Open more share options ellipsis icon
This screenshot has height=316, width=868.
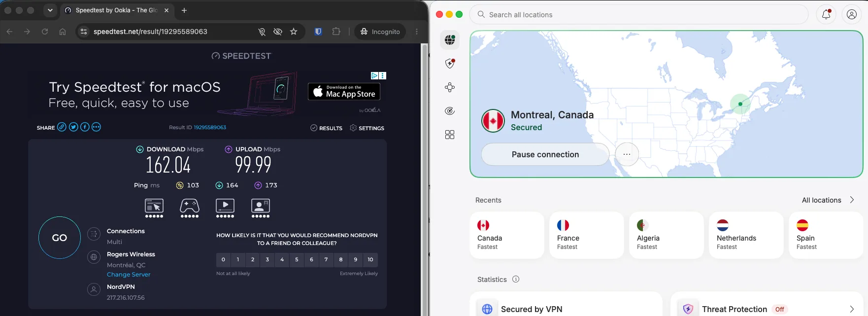pyautogui.click(x=97, y=127)
